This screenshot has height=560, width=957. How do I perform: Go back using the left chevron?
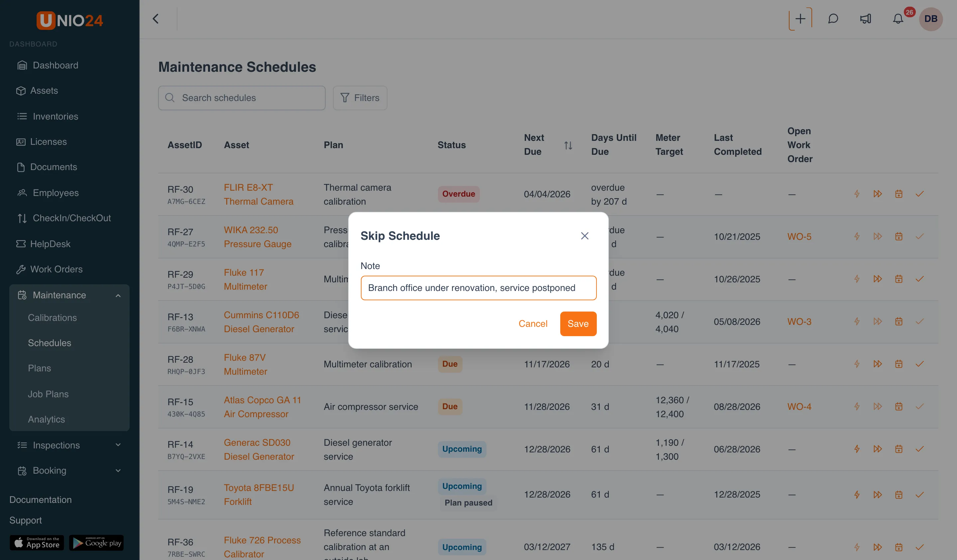click(156, 19)
